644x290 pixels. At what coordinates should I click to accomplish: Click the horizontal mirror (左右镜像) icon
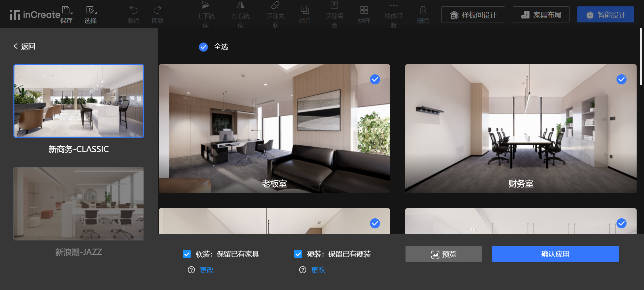(x=240, y=5)
